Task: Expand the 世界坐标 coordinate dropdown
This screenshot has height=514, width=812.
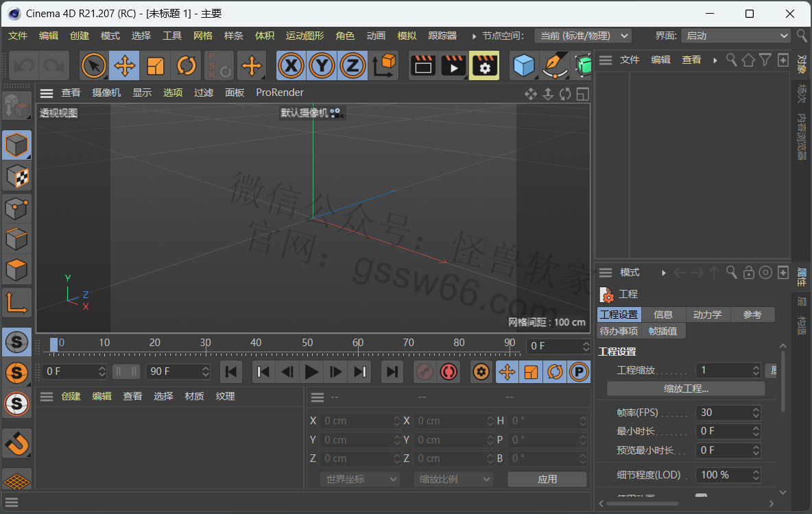Action: [x=359, y=479]
